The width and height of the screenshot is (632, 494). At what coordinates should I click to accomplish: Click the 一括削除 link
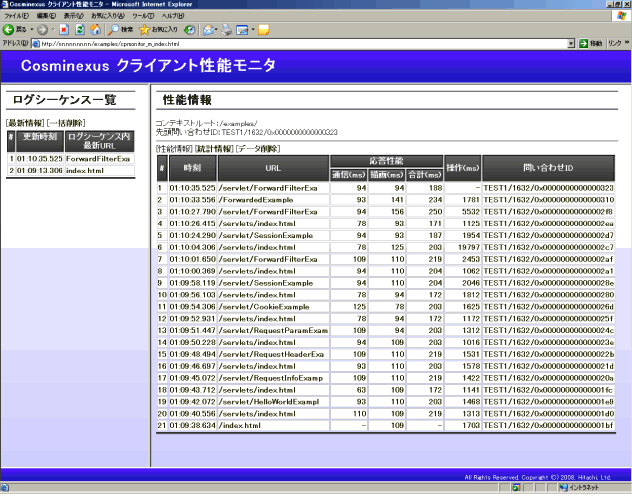pos(64,122)
